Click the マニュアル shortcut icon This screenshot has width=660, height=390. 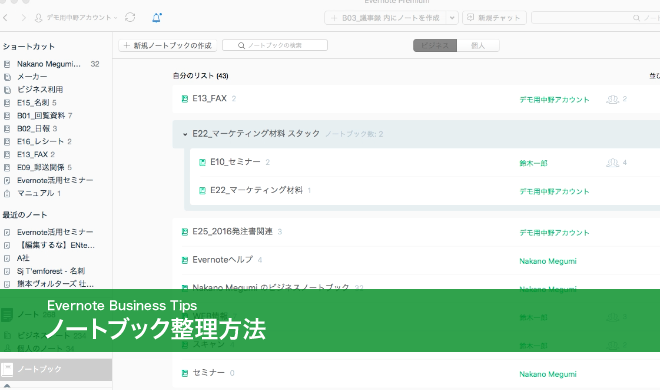tap(7, 194)
